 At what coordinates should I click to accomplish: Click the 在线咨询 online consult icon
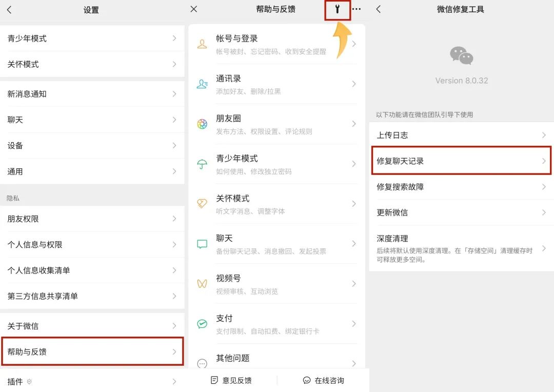307,380
